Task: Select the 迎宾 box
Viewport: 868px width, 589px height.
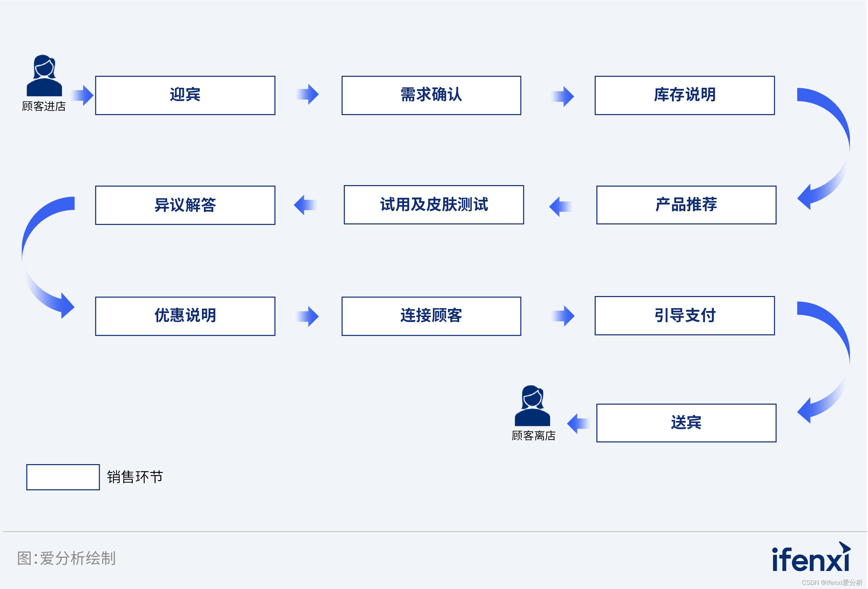Action: (185, 96)
